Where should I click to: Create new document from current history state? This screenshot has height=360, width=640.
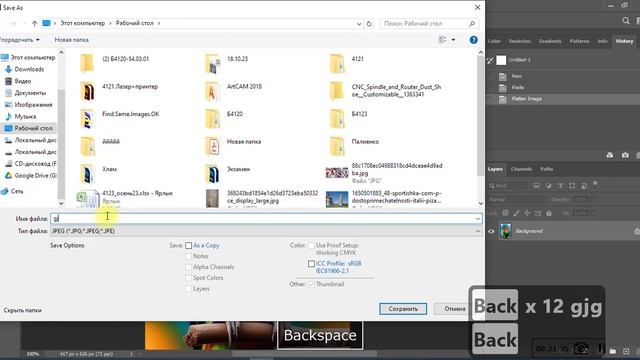609,155
